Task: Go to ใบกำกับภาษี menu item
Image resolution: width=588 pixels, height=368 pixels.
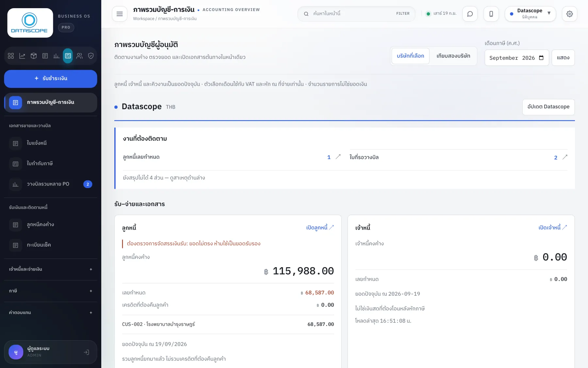Action: [x=51, y=164]
